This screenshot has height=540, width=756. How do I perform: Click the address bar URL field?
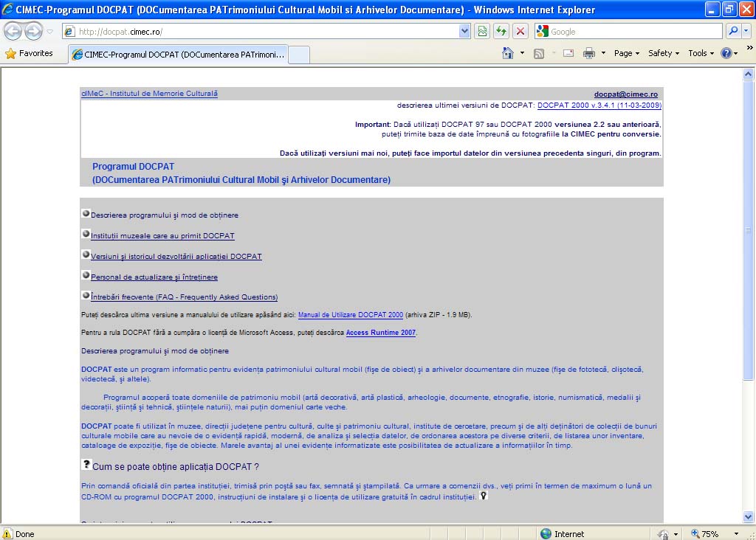(x=261, y=32)
